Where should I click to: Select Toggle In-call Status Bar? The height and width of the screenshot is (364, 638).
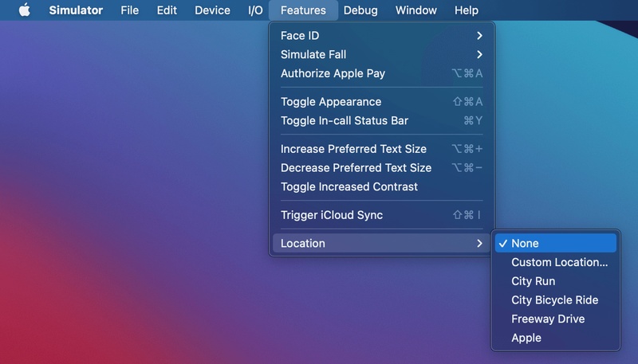coord(381,120)
